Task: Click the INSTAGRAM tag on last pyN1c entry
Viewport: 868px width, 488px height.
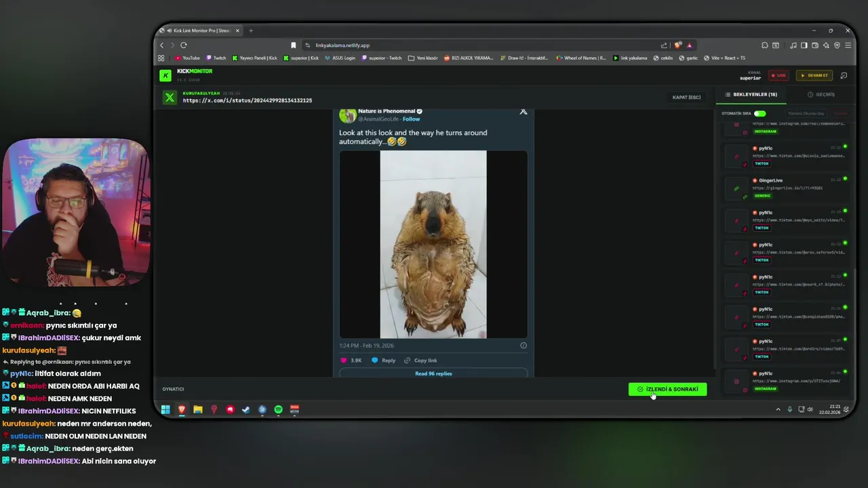Action: (x=765, y=389)
